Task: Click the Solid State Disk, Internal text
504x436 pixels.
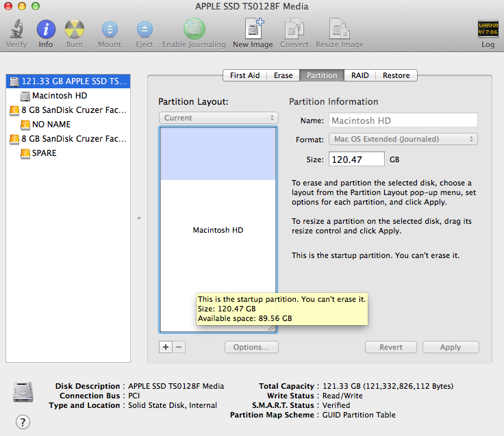Action: tap(173, 405)
